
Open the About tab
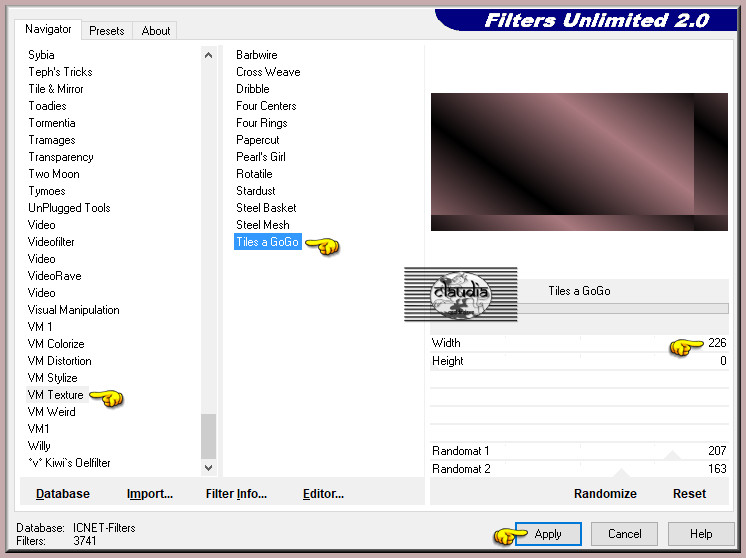click(x=156, y=30)
